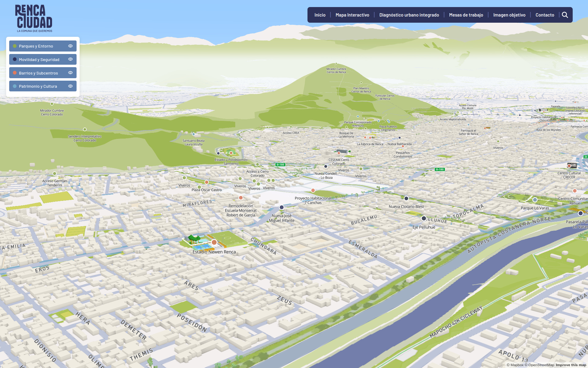Viewport: 588px width, 368px height.
Task: Click the Nueva Clotario Blest marker
Action: click(x=406, y=198)
